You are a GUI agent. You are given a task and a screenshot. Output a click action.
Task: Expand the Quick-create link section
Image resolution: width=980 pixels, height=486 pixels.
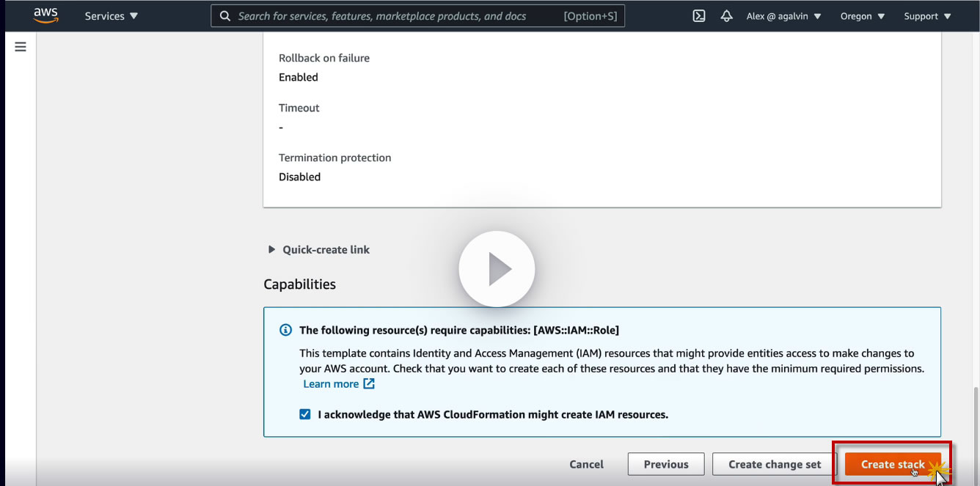point(273,250)
